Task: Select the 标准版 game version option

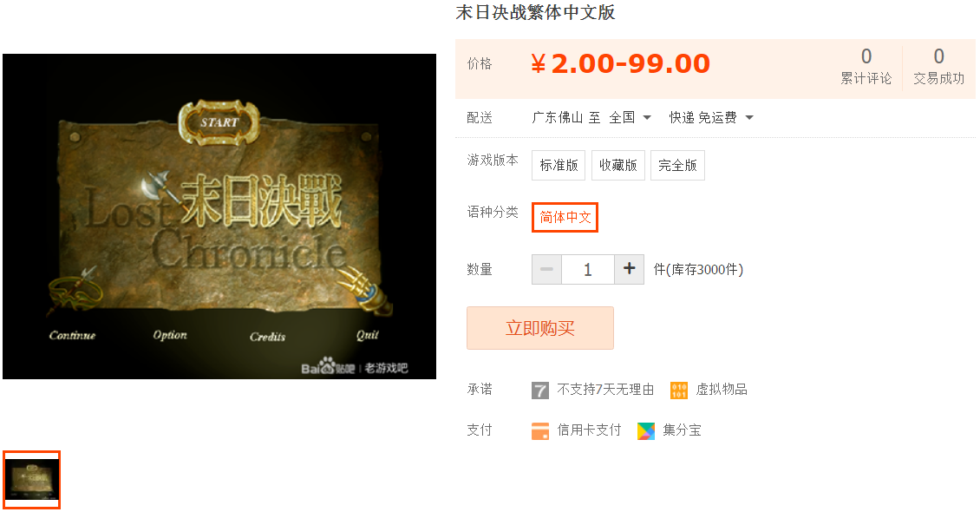Action: (559, 165)
